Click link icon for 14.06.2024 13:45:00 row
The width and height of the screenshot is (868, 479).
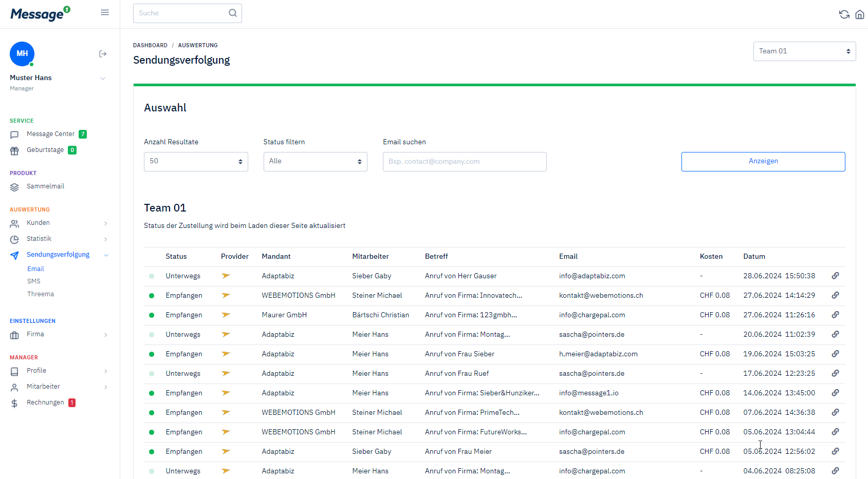click(x=835, y=393)
